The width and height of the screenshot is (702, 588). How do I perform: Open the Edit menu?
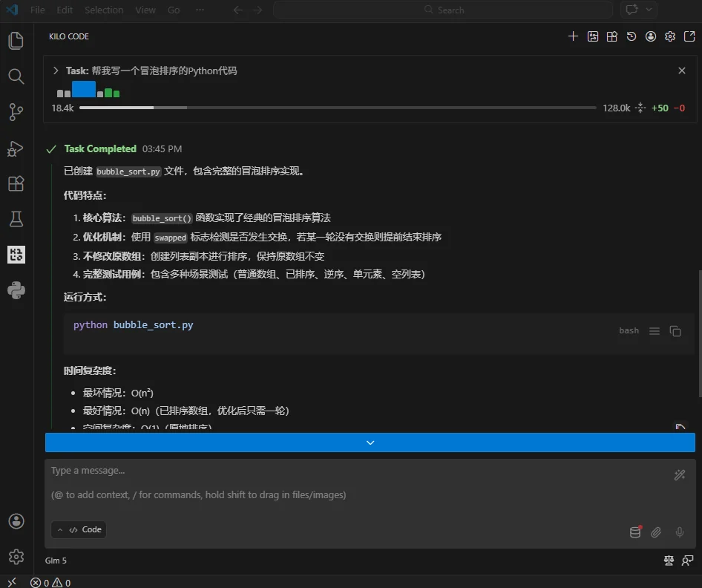[x=65, y=10]
